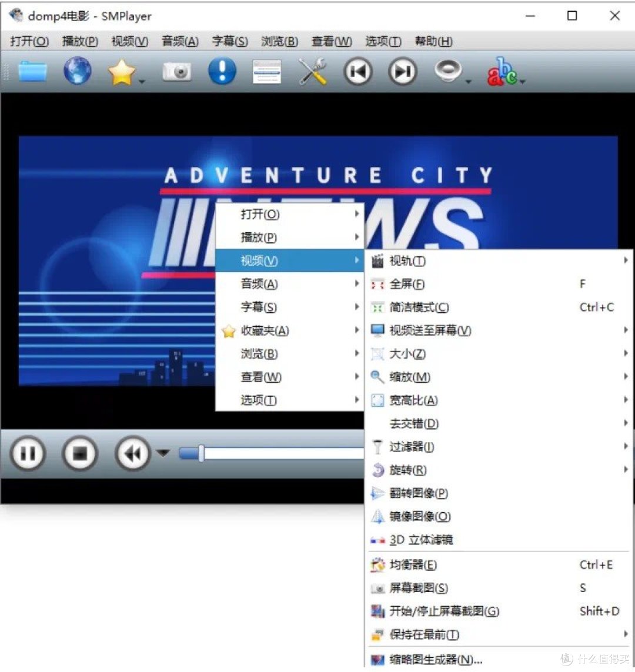Open preferences with the wrench icon
The image size is (635, 672).
(x=312, y=72)
